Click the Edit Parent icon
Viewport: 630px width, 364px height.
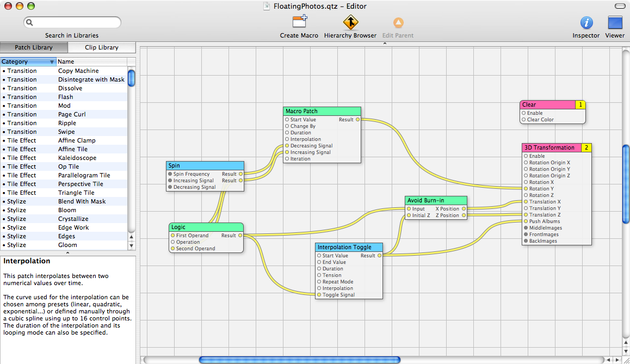pyautogui.click(x=398, y=22)
